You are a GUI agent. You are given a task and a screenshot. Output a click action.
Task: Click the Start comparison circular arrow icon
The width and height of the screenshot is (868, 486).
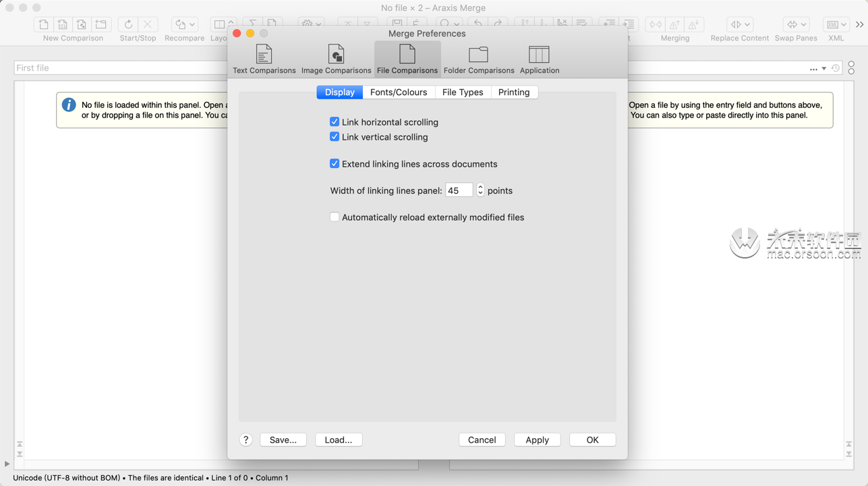point(128,24)
